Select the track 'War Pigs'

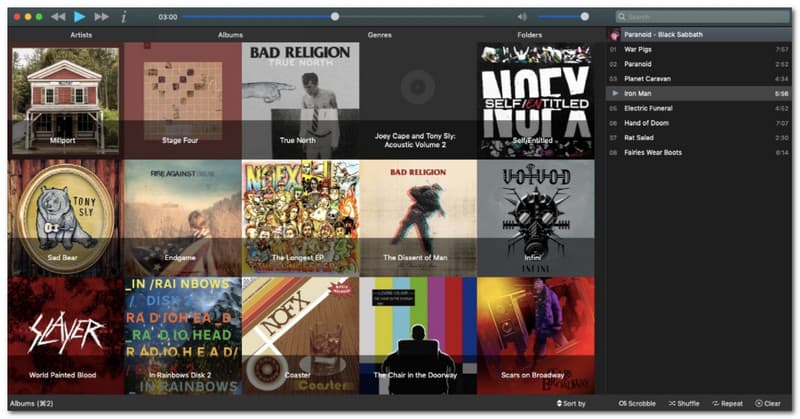[x=698, y=50]
